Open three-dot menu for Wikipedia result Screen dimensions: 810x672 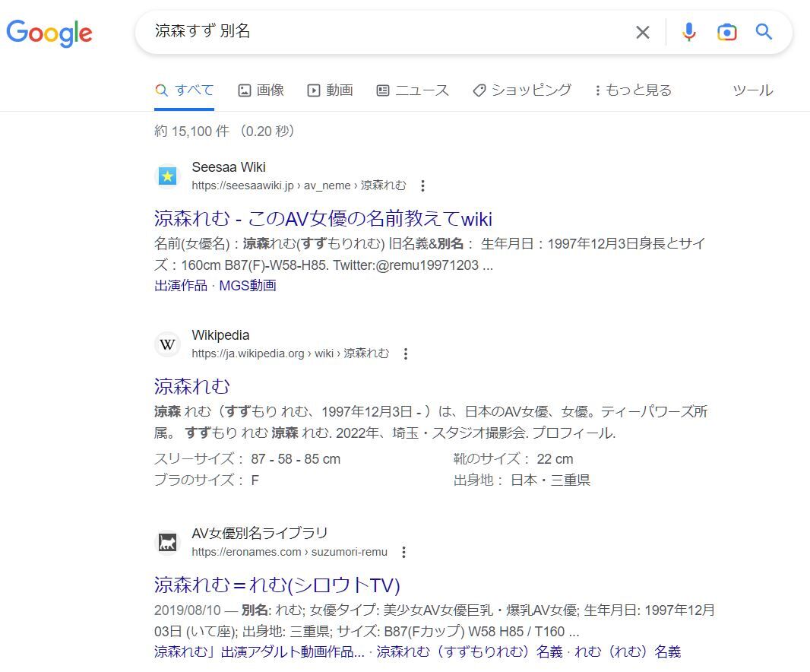[x=406, y=353]
